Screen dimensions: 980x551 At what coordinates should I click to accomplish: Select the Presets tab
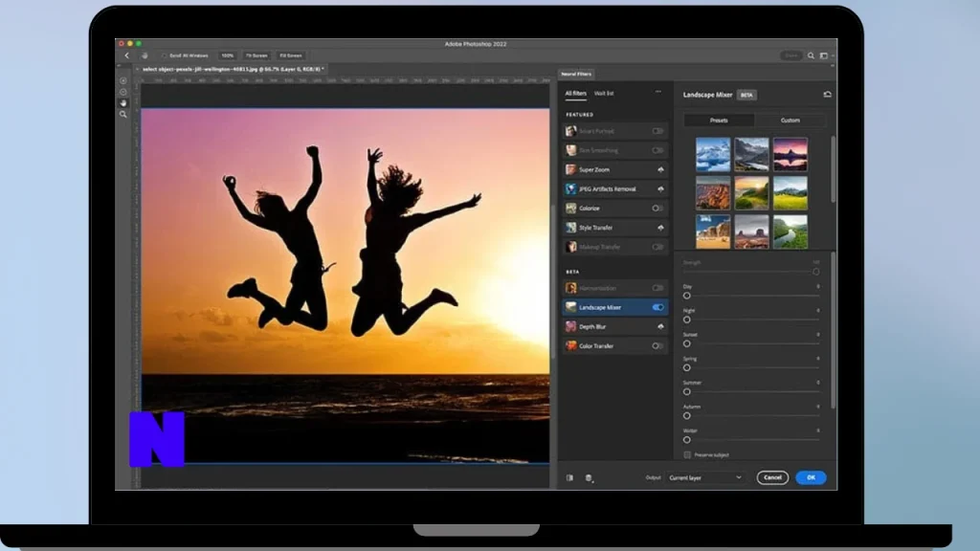tap(719, 121)
